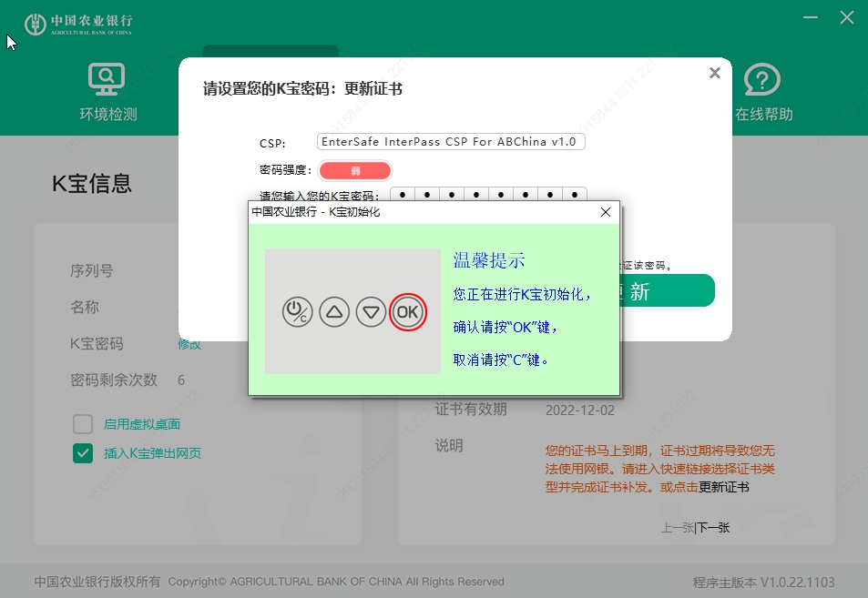The image size is (868, 598).
Task: Click the 请设置您的K宝密码:更新证书 heading
Action: coord(302,88)
